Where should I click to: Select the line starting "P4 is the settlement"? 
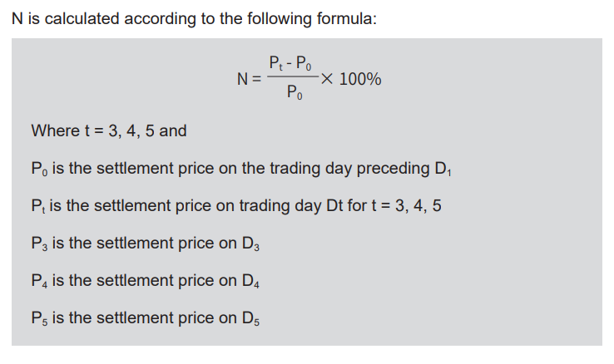coord(146,281)
